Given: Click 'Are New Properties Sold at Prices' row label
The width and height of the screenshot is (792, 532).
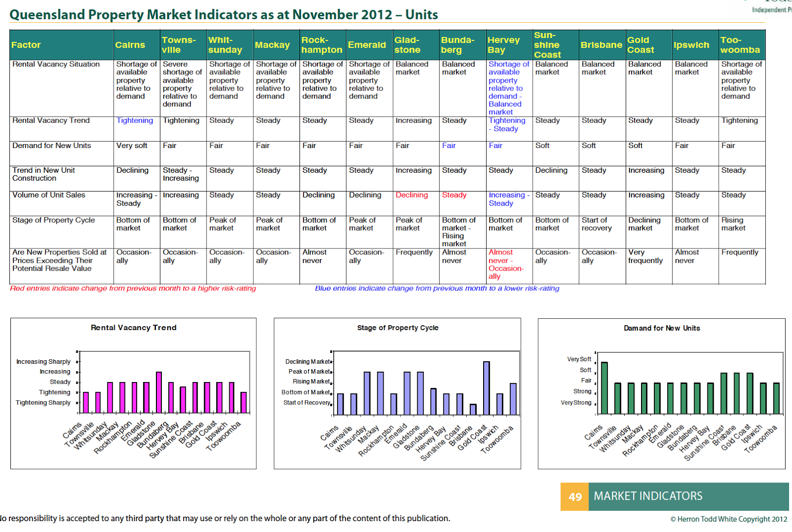Looking at the screenshot, I should [59, 260].
